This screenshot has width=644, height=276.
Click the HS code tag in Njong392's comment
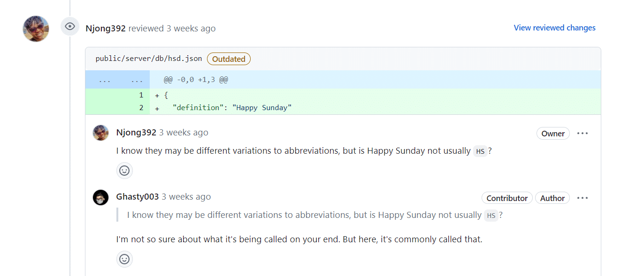pyautogui.click(x=480, y=151)
